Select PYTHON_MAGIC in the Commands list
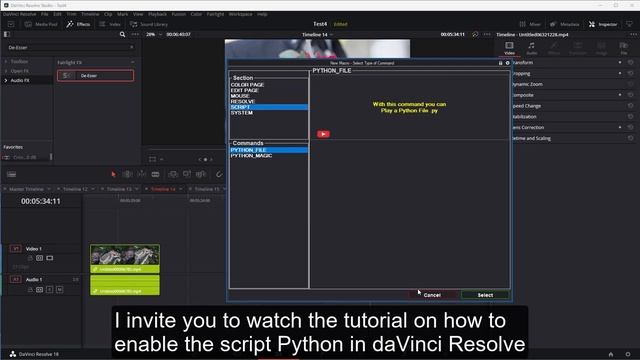 (x=269, y=156)
